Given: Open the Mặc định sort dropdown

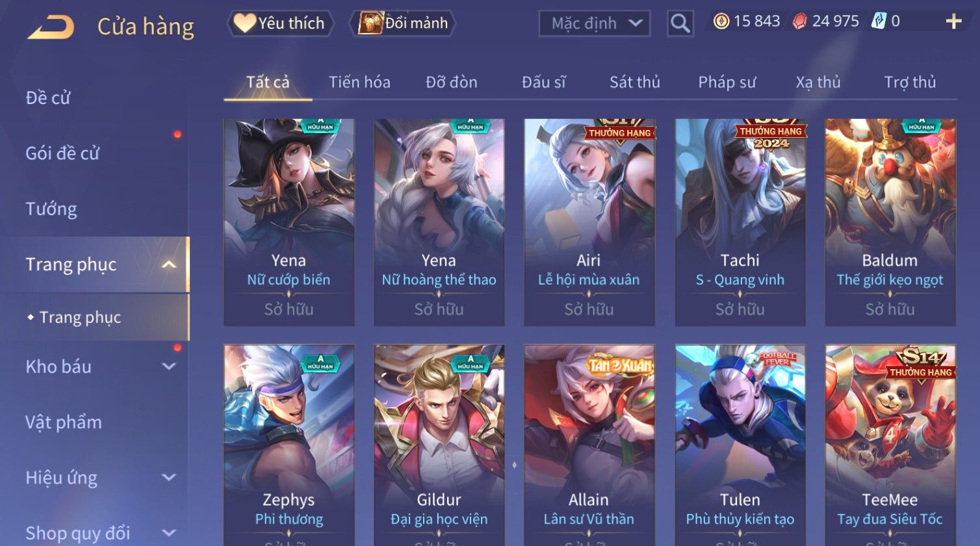Looking at the screenshot, I should point(595,23).
